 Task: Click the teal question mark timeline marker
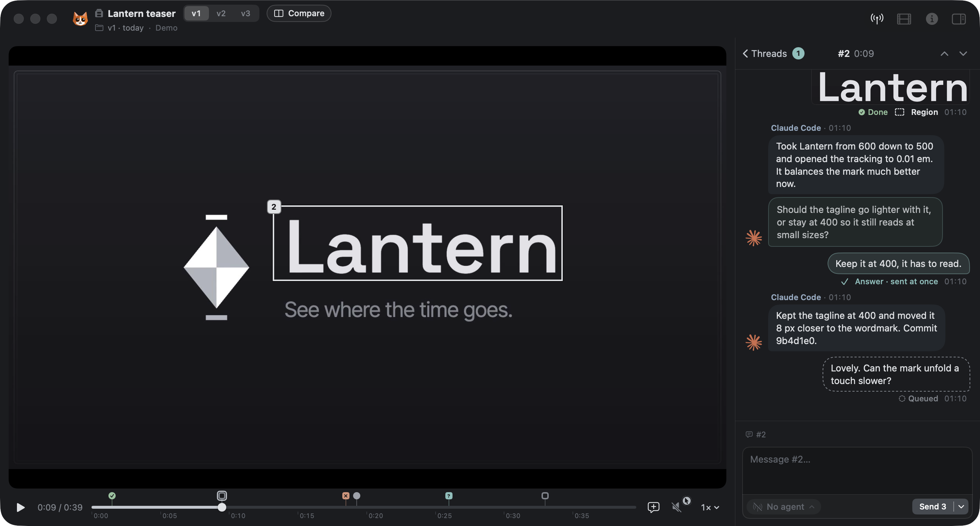click(x=449, y=496)
